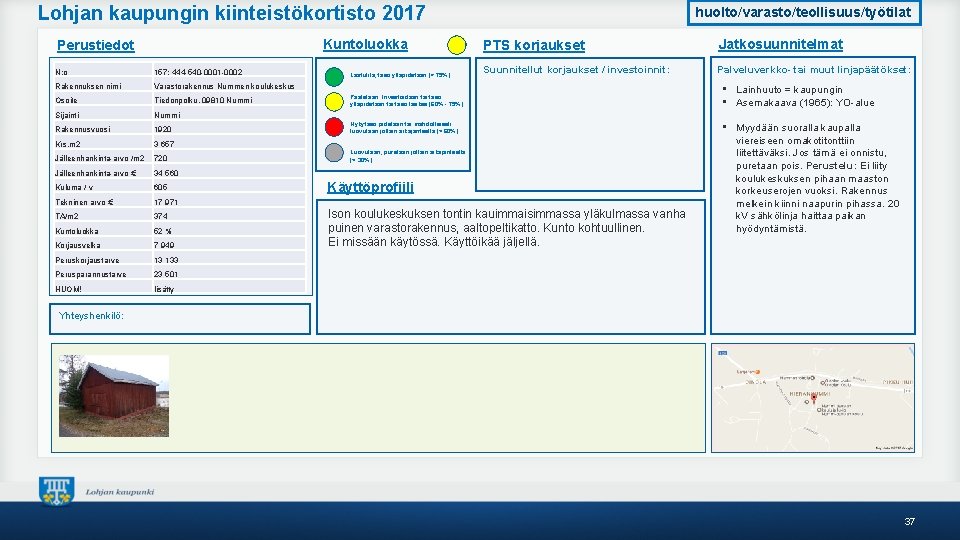
Task: Select the Rakennusvuosi value 1920
Action: (x=163, y=129)
